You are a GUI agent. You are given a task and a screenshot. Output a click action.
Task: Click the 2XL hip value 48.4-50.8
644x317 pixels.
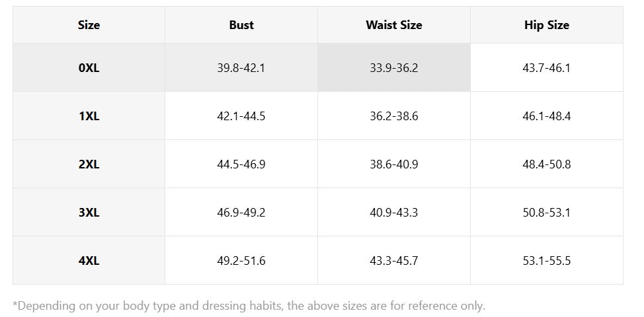tap(546, 164)
